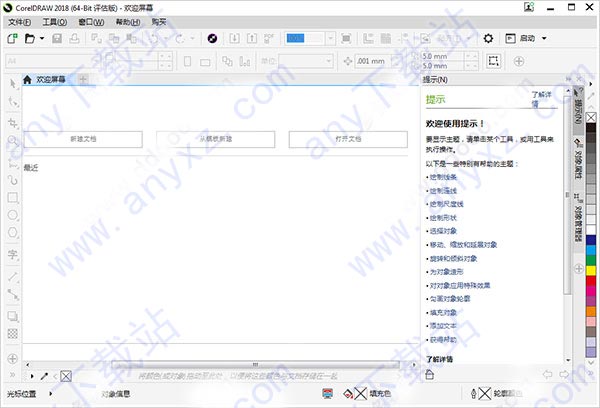Open the zoom level dropdown
This screenshot has width=600, height=408.
point(330,38)
